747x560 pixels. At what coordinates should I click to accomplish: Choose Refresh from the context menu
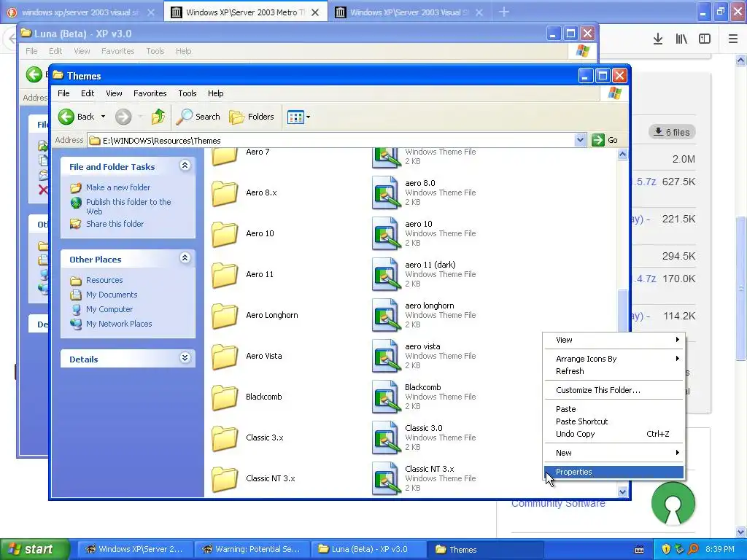coord(614,371)
